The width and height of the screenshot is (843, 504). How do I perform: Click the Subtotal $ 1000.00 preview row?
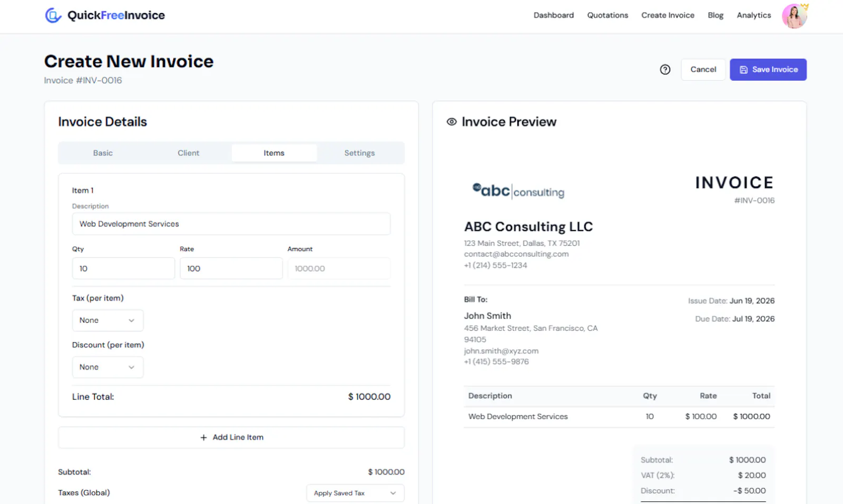click(703, 460)
